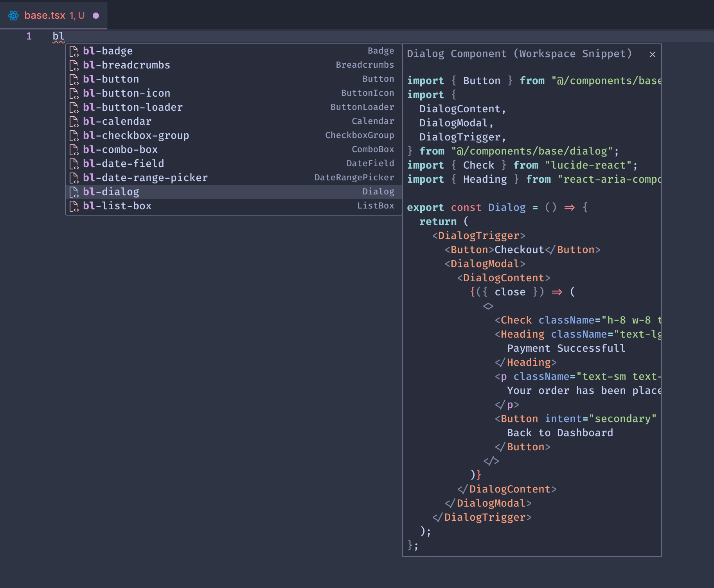Insert the bl-checkbox-group snippet
The height and width of the screenshot is (588, 714).
click(x=234, y=135)
